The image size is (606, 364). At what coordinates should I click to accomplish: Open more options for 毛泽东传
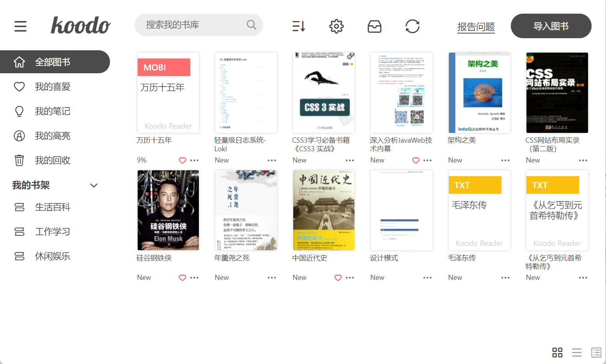coord(505,277)
